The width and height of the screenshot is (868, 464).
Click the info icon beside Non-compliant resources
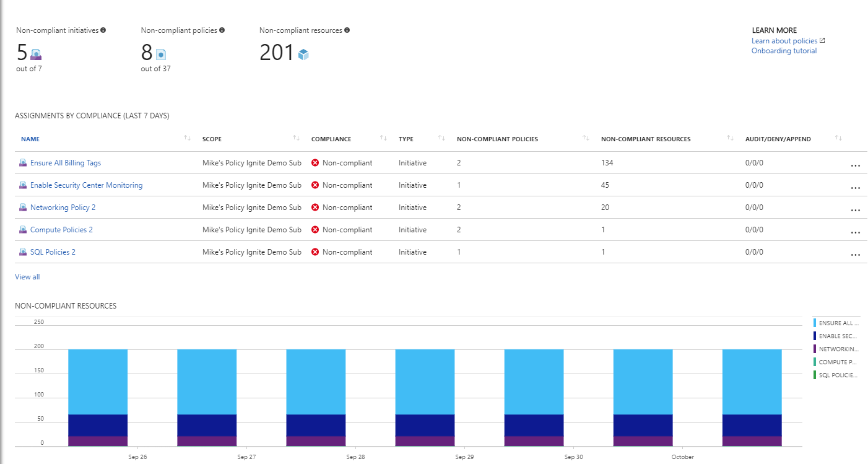[x=348, y=30]
